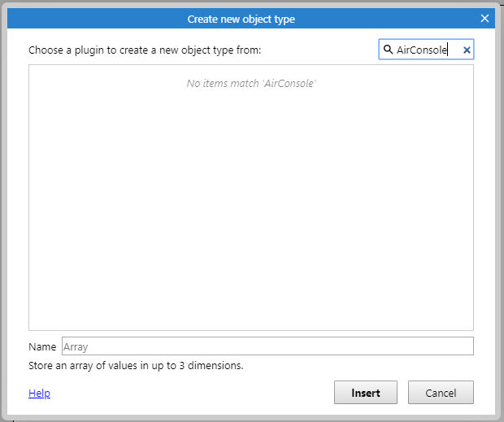Viewport: 504px width, 422px height.
Task: Click the Store an array of values description
Action: pos(136,366)
